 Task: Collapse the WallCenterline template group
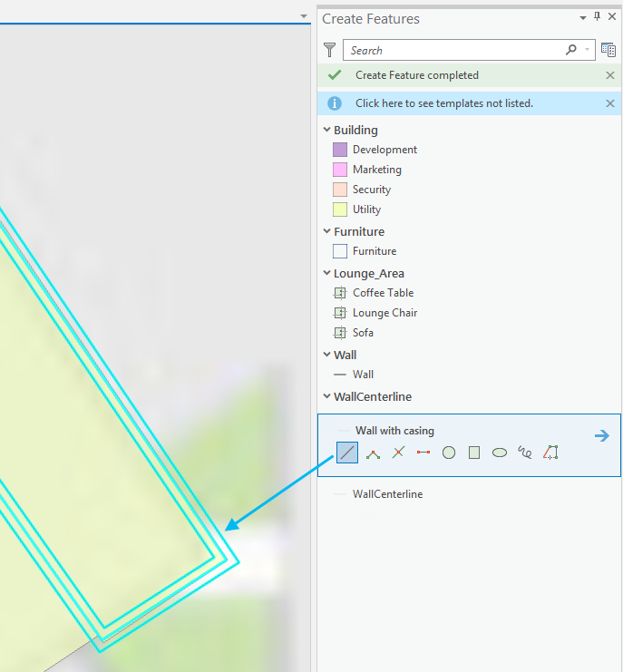click(327, 396)
